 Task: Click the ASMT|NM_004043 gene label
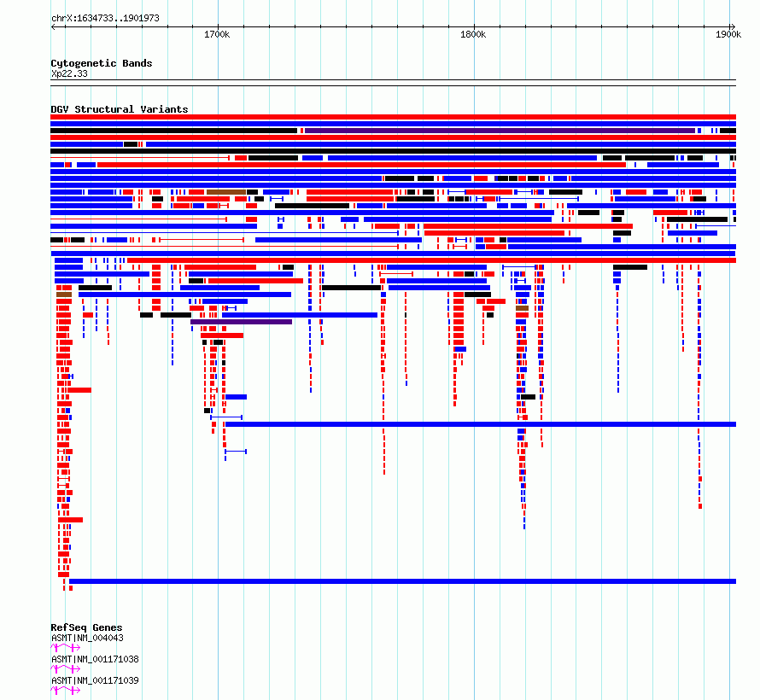click(x=87, y=638)
